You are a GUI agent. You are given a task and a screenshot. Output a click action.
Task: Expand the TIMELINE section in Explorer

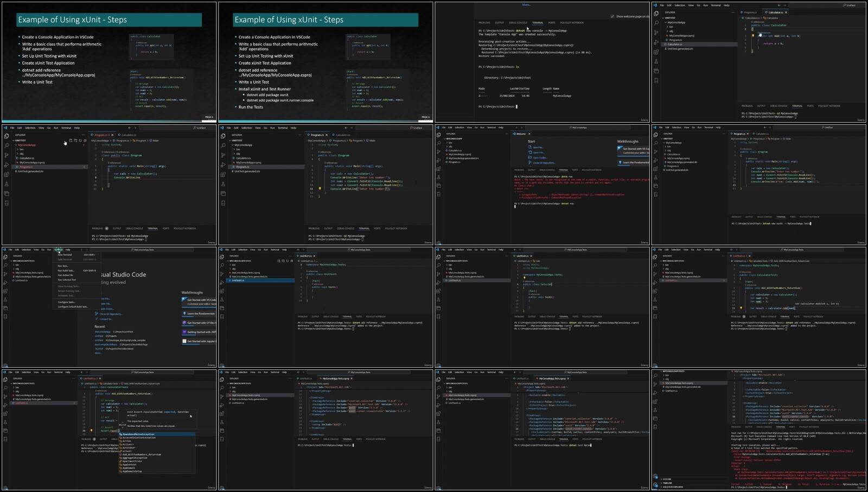tap(667, 483)
